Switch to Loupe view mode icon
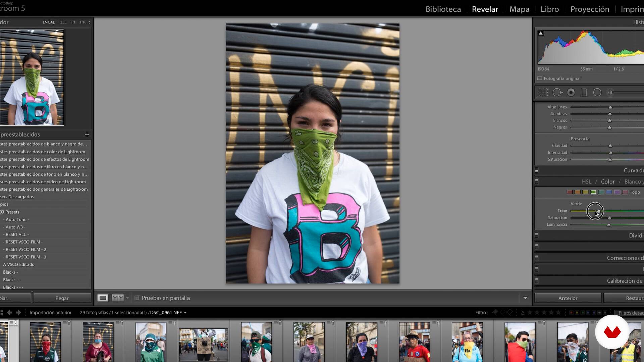The width and height of the screenshot is (644, 362). (x=103, y=298)
